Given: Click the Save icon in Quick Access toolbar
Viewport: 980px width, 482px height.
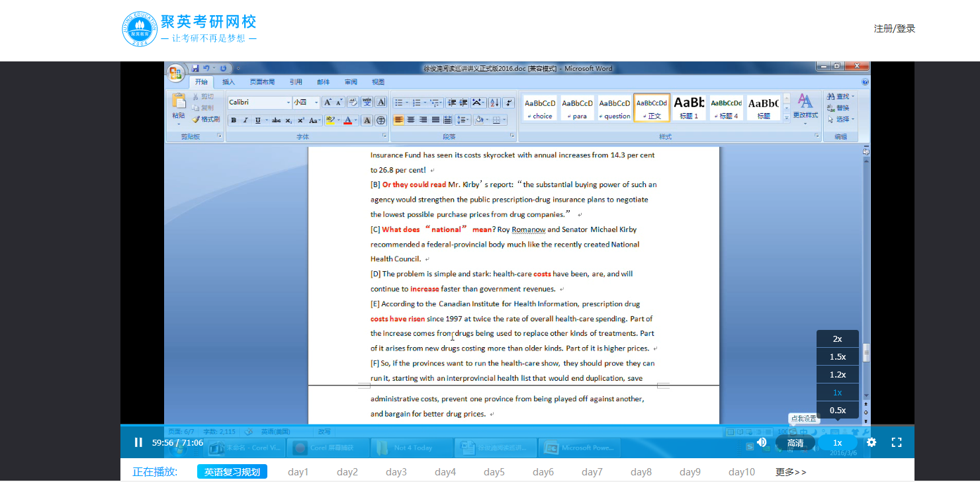Looking at the screenshot, I should (195, 68).
